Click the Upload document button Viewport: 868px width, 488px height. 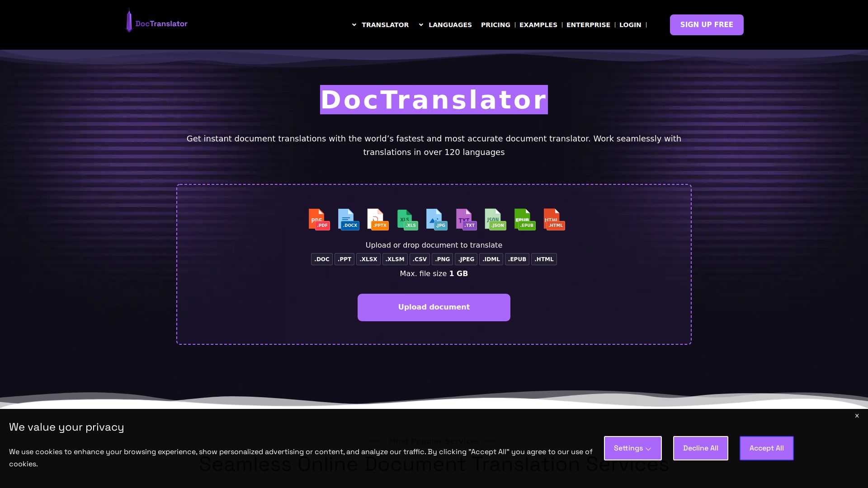434,307
